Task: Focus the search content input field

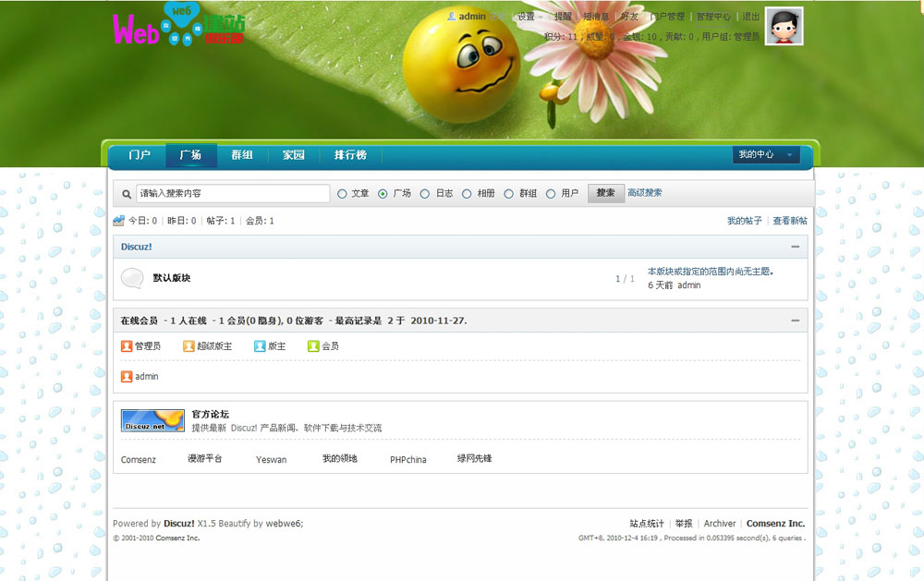Action: coord(233,193)
